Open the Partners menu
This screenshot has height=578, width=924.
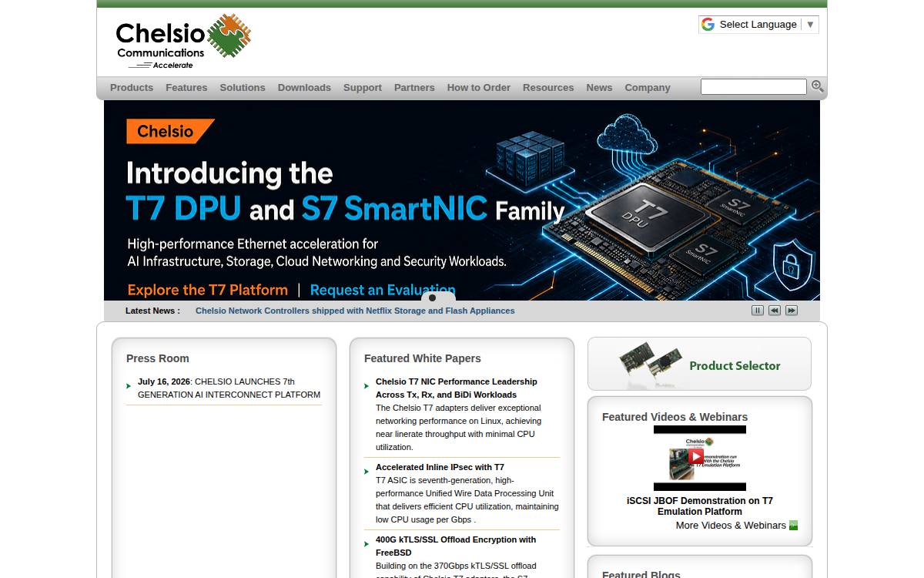tap(414, 88)
